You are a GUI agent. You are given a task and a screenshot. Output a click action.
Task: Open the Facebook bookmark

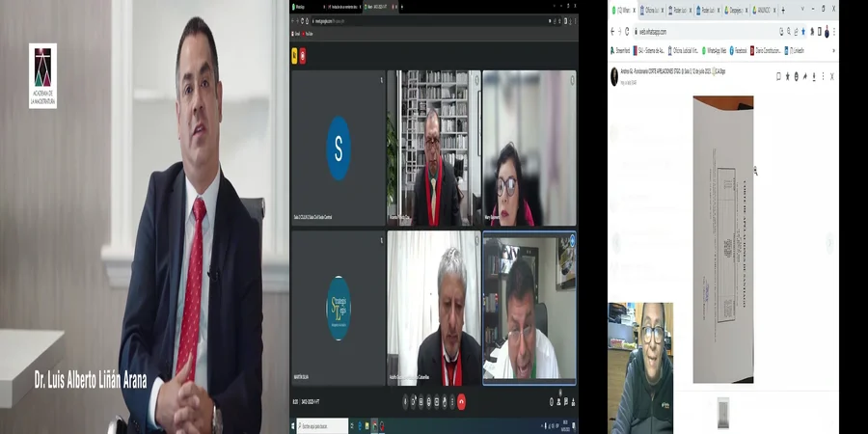739,50
